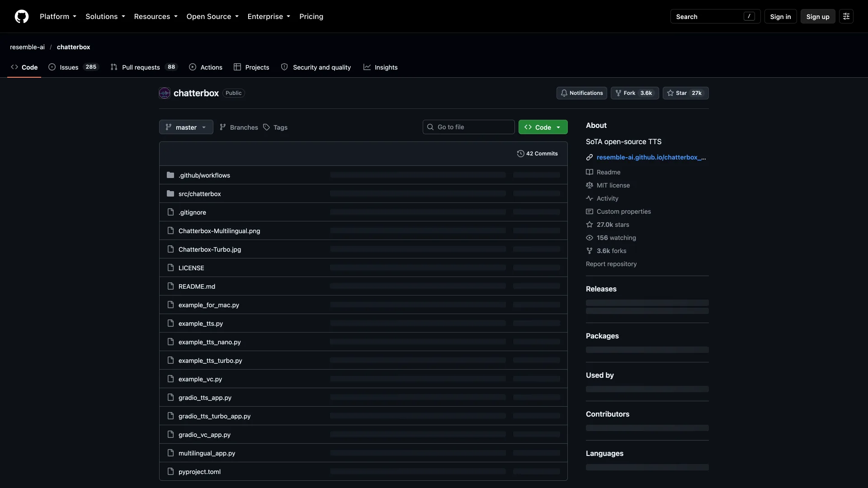Click the fork icon beside 3.6k forks
Screen dimensions: 868x488
590,251
